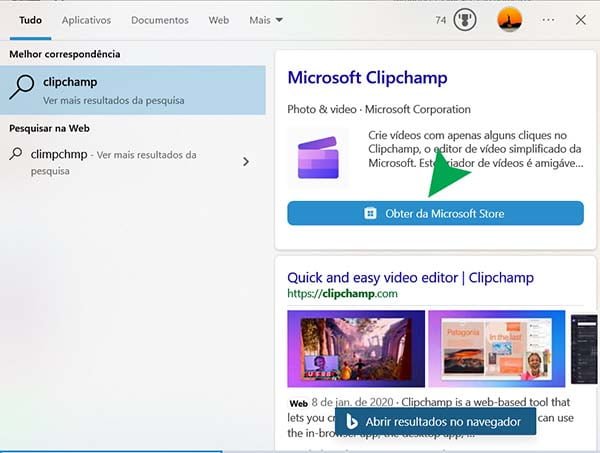Click the magnifier icon beside clipchamp
The image size is (600, 453).
click(22, 87)
